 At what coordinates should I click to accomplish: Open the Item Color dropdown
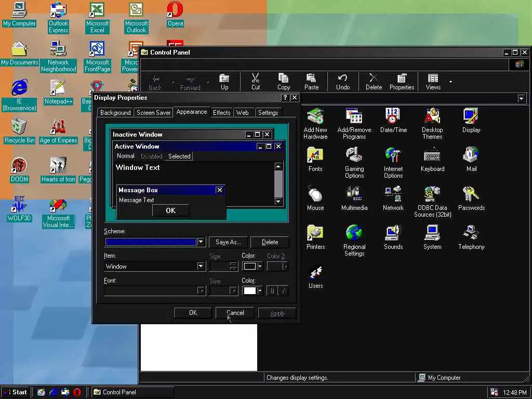click(x=260, y=267)
